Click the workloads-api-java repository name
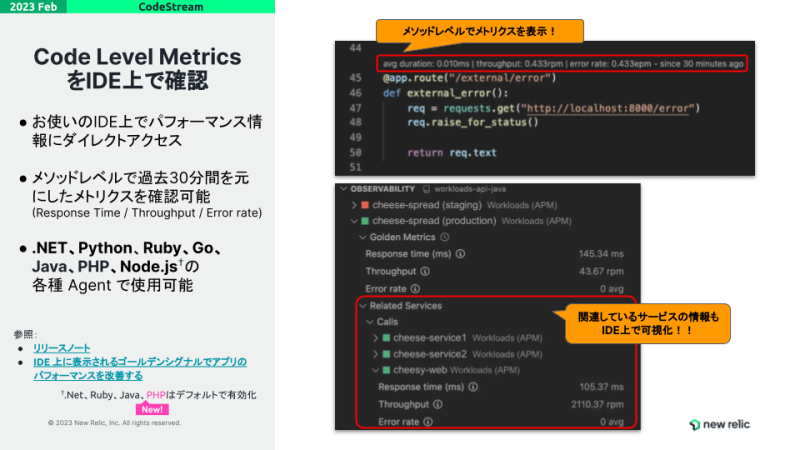This screenshot has height=450, width=800. [470, 189]
